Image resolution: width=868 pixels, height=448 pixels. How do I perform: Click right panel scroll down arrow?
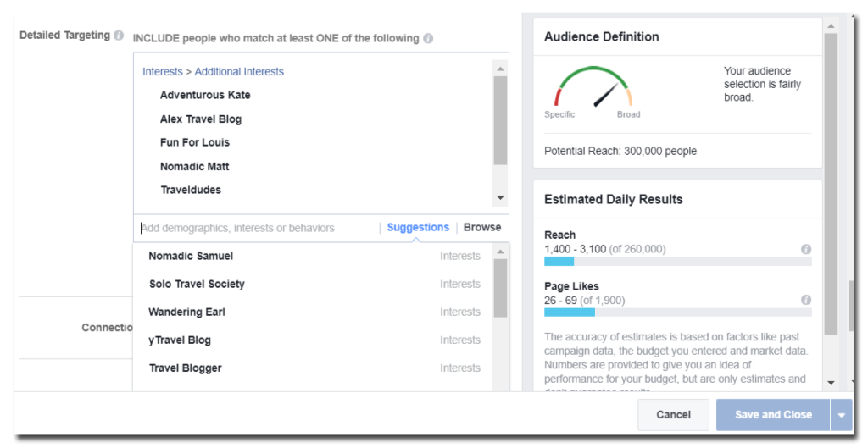(x=831, y=383)
